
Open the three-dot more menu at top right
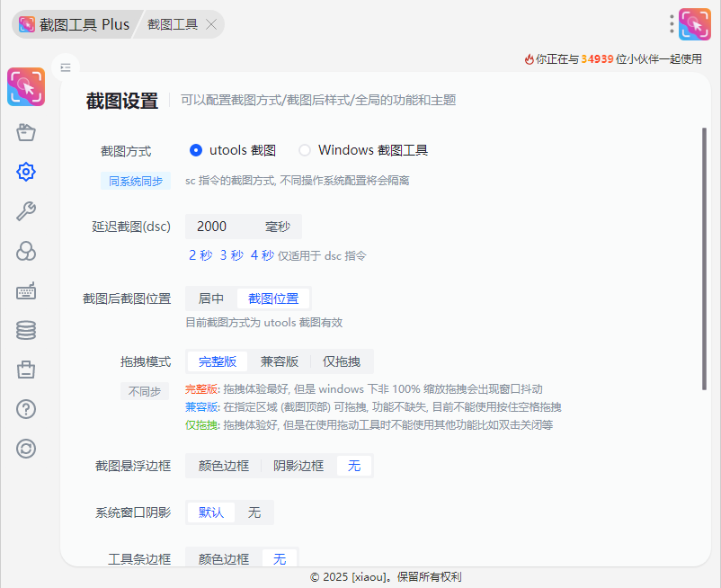pos(672,24)
